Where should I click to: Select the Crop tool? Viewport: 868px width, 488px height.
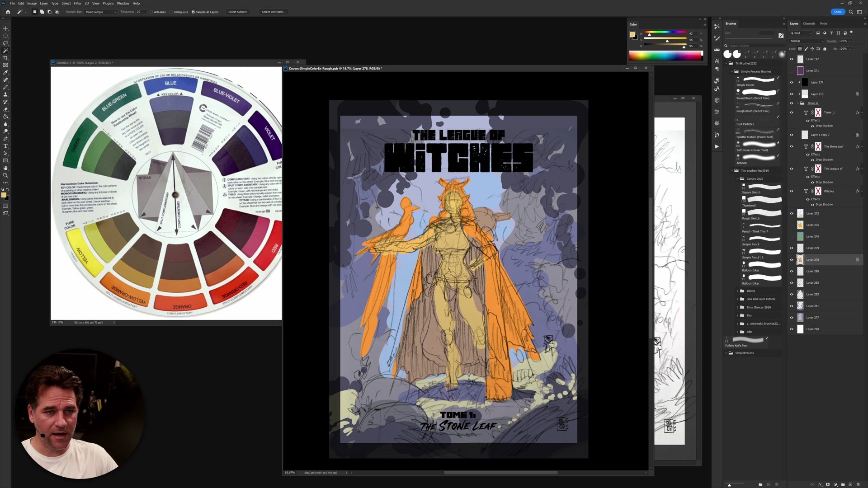[5, 58]
